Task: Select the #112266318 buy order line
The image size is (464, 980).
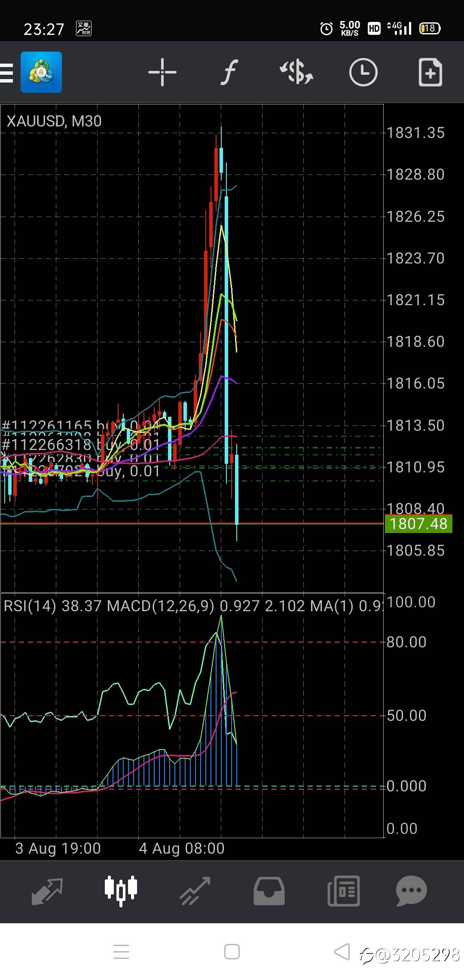Action: [x=81, y=444]
